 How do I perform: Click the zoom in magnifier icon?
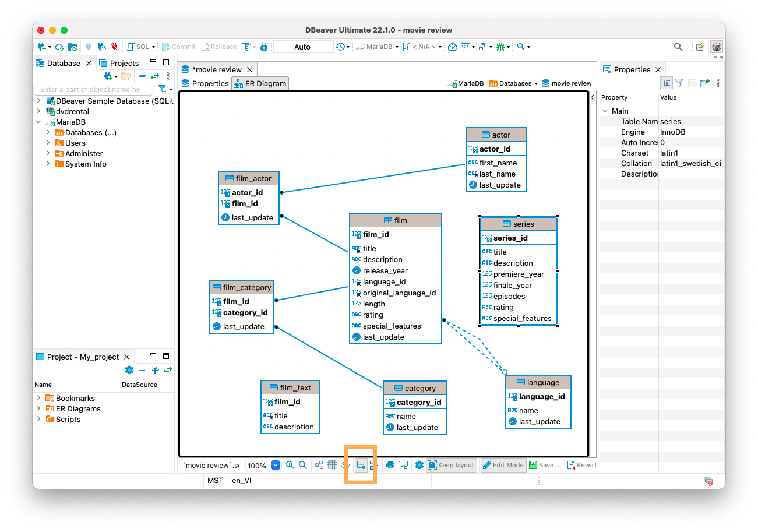290,465
